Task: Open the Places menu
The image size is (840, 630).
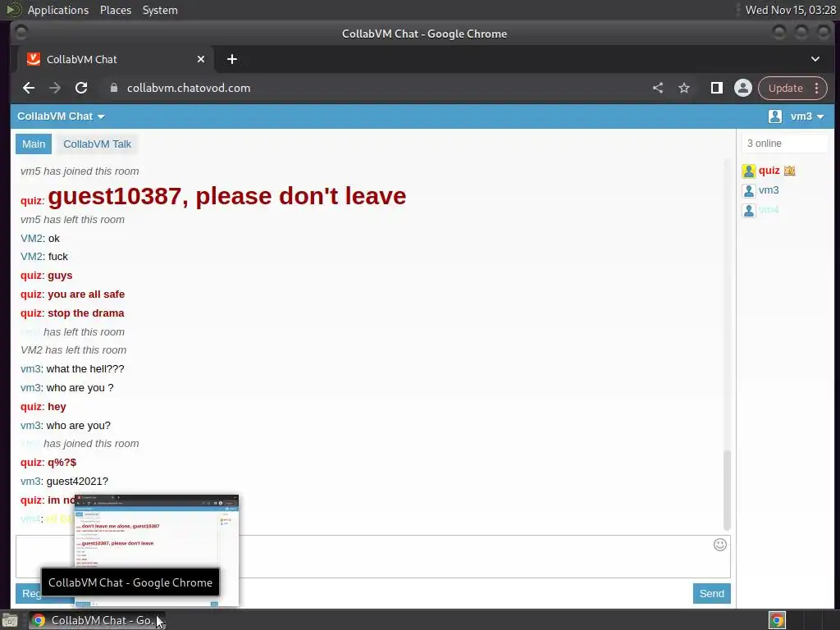Action: tap(116, 10)
